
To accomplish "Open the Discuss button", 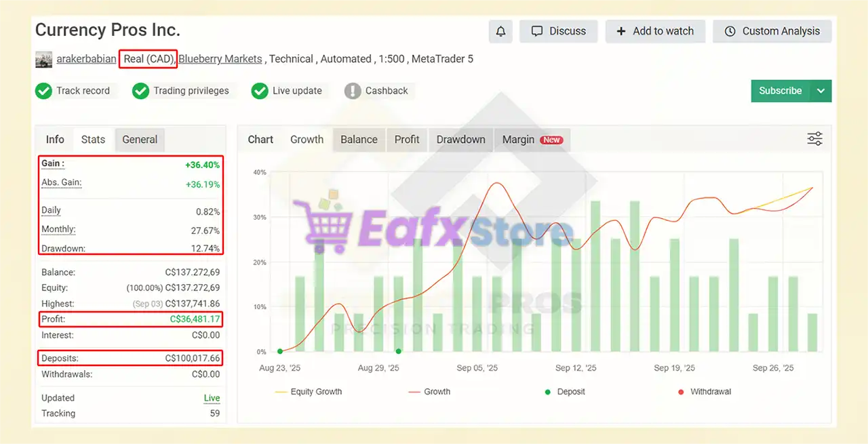I will [558, 31].
